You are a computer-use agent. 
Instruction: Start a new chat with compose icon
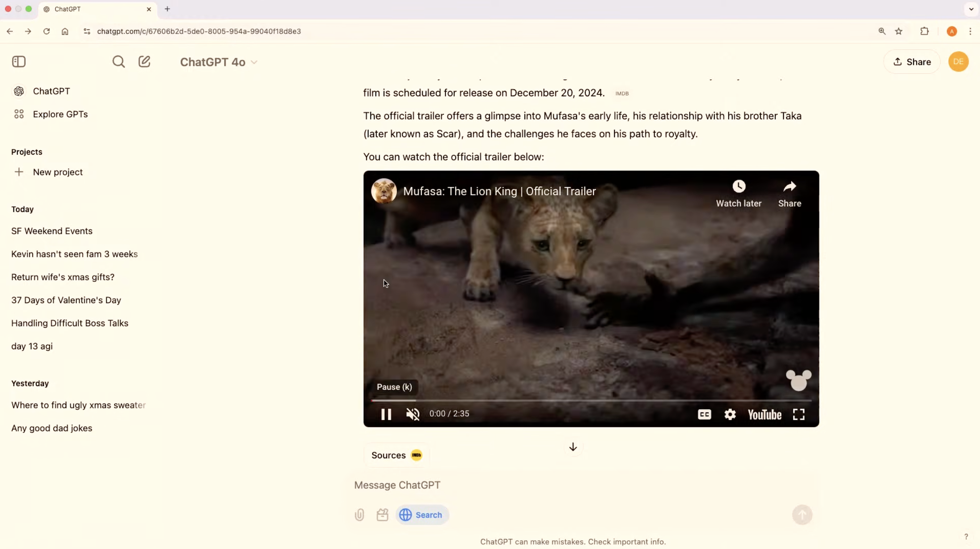point(144,62)
